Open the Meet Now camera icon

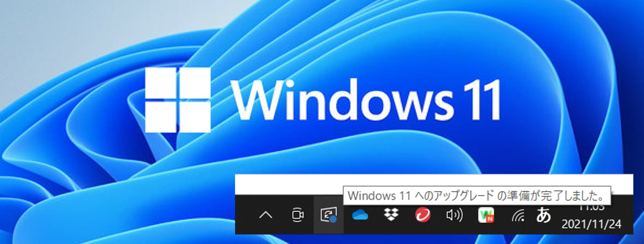pyautogui.click(x=298, y=215)
